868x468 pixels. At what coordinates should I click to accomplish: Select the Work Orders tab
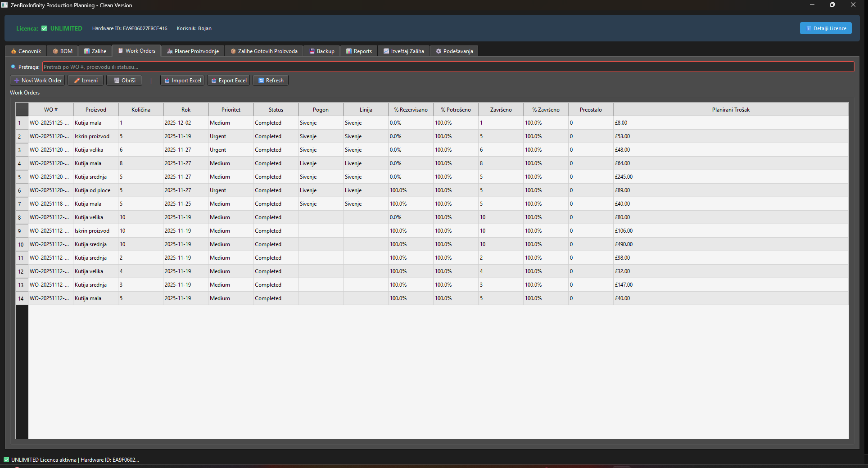pos(136,51)
